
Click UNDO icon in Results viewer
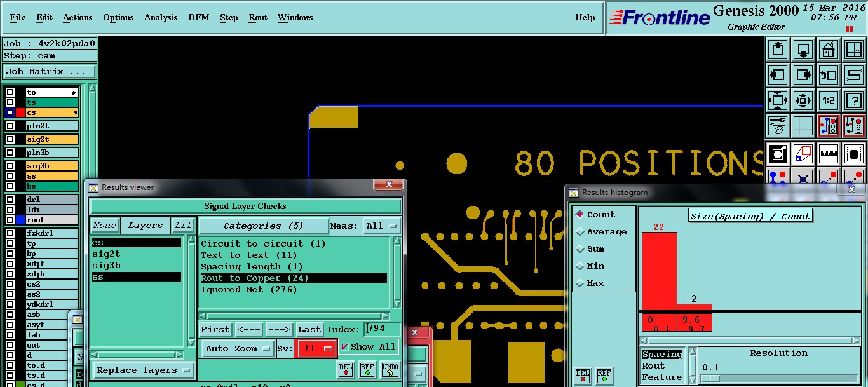390,369
